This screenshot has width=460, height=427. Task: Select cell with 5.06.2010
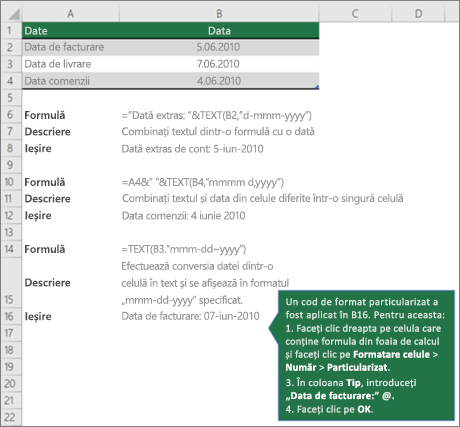pos(219,47)
